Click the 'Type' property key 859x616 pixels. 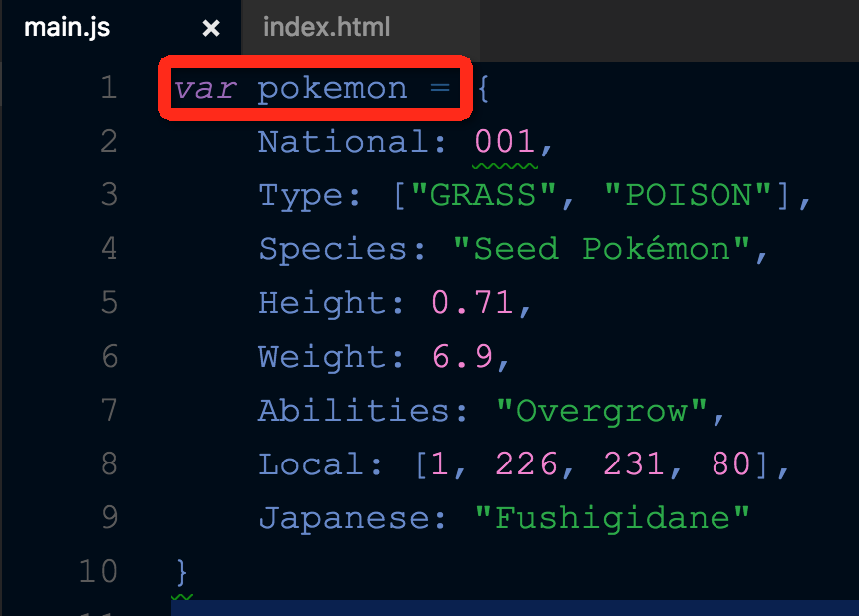point(300,196)
